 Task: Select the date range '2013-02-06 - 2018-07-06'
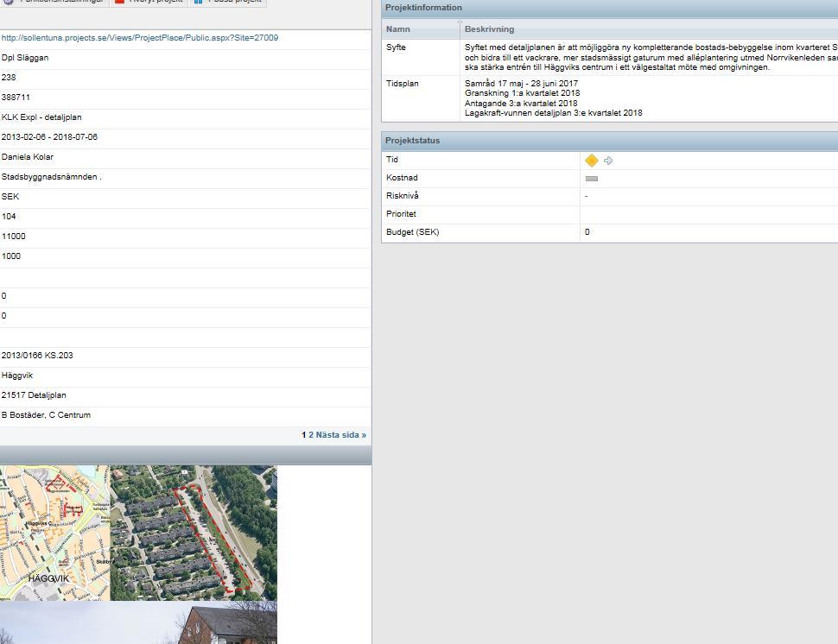pyautogui.click(x=49, y=137)
